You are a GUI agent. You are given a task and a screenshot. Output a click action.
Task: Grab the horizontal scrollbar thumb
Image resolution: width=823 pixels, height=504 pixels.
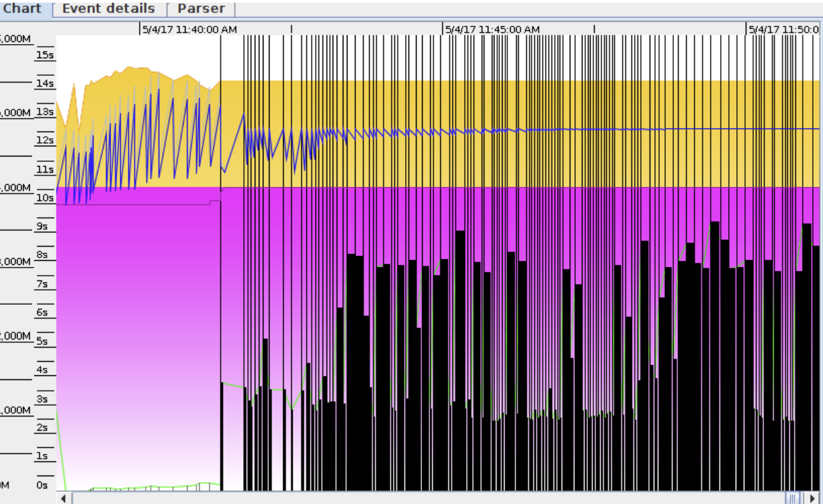[793, 498]
